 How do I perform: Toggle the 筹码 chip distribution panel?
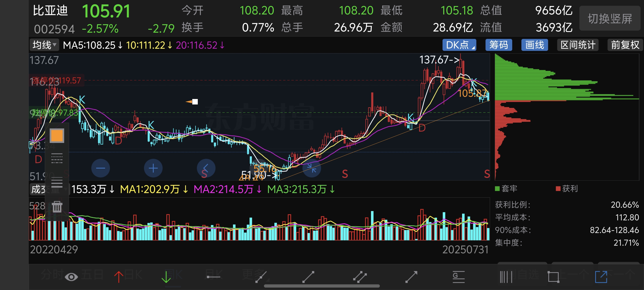[x=499, y=45]
